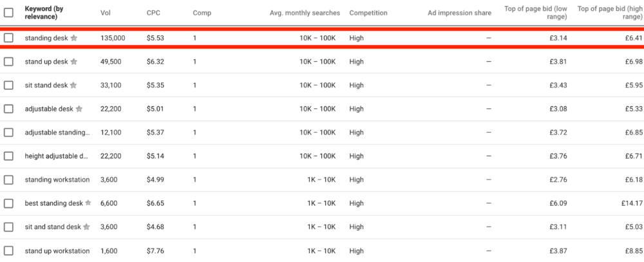Viewport: 644px width, 262px height.
Task: Click star icon beside 'stand up desk'
Action: (74, 62)
